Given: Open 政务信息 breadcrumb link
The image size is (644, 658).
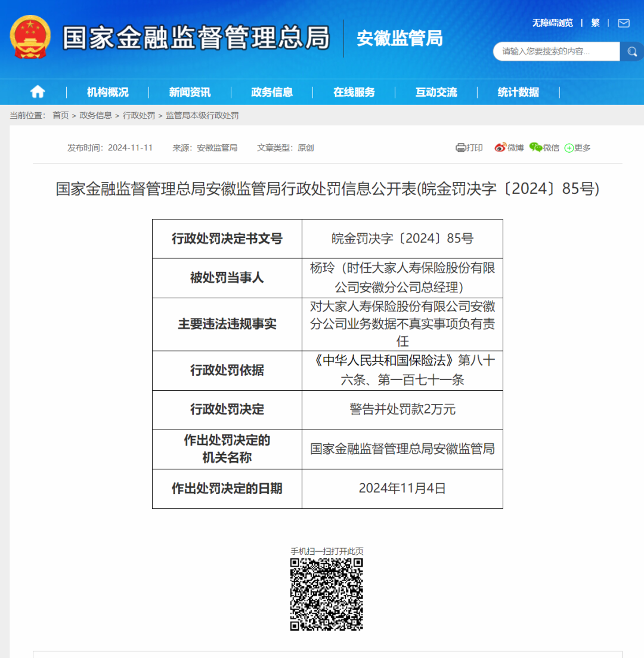Looking at the screenshot, I should (x=95, y=115).
